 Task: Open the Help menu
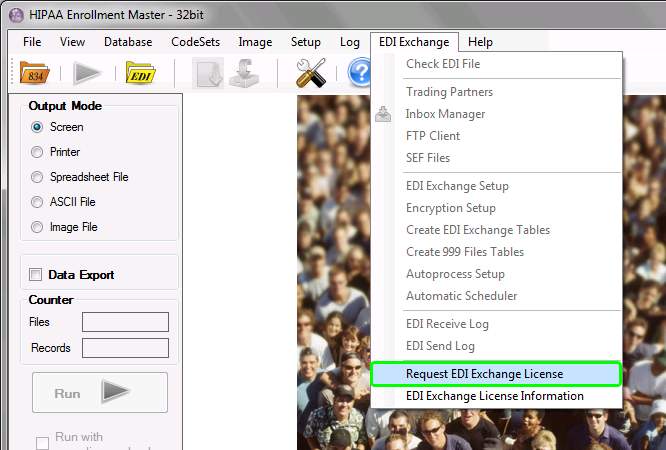480,42
